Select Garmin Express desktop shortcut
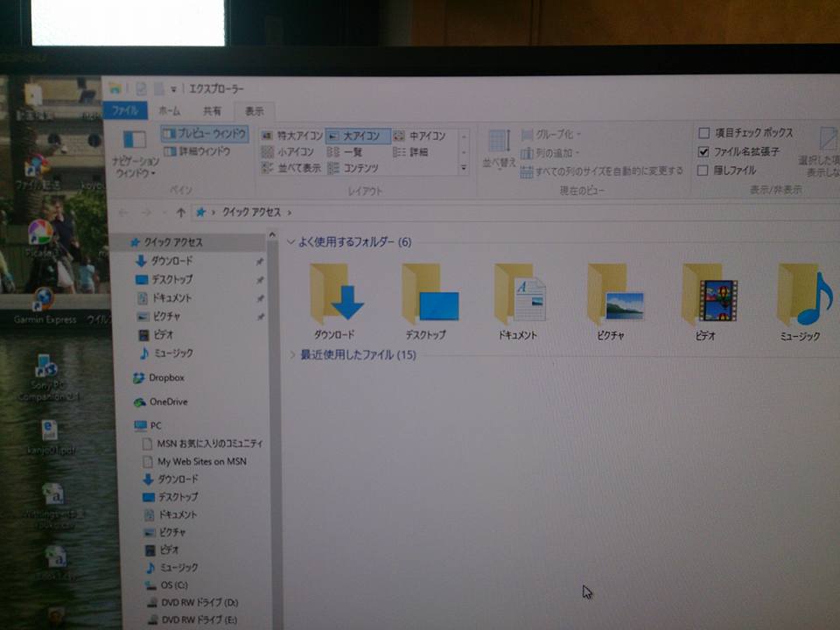The width and height of the screenshot is (840, 630). [x=45, y=307]
